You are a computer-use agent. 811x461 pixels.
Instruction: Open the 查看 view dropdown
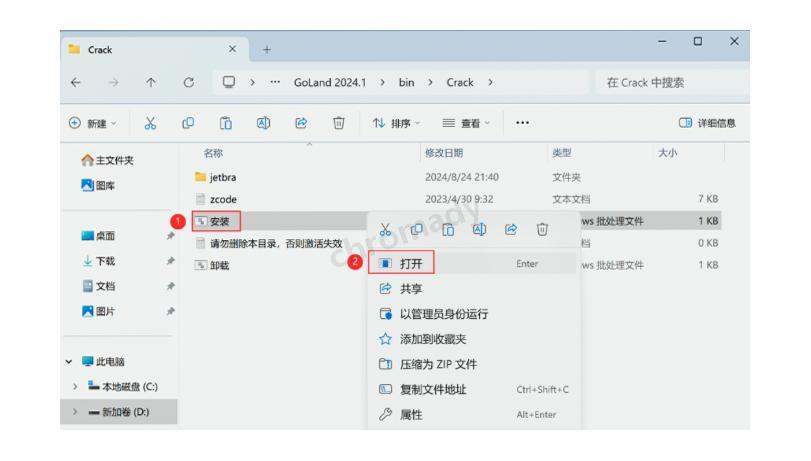[466, 123]
